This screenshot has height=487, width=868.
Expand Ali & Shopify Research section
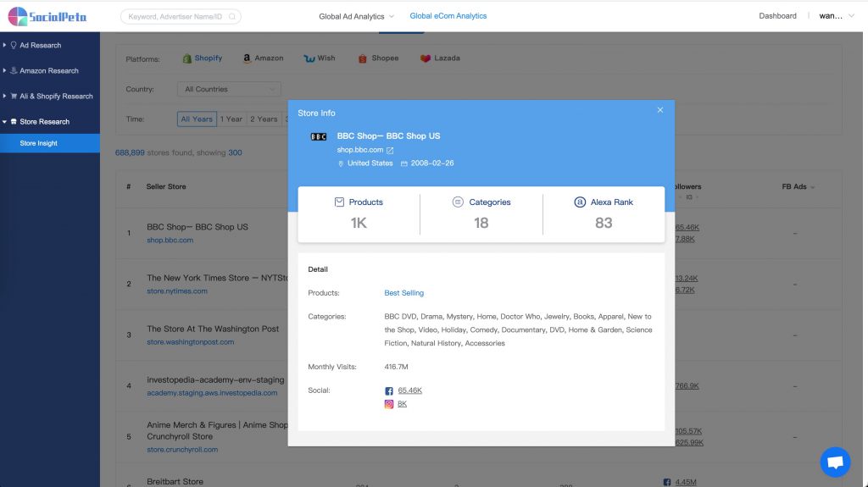50,97
